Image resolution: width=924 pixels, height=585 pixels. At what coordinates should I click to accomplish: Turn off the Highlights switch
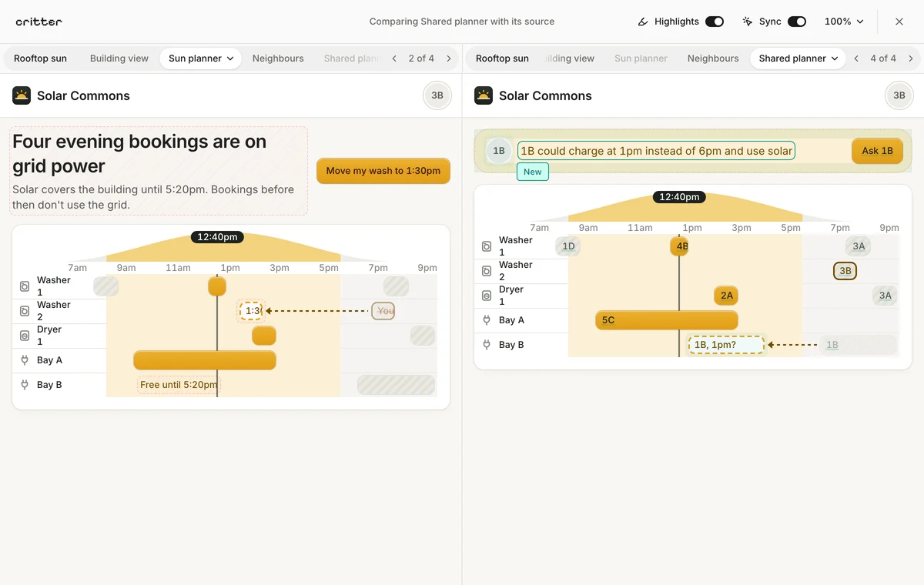click(x=715, y=22)
